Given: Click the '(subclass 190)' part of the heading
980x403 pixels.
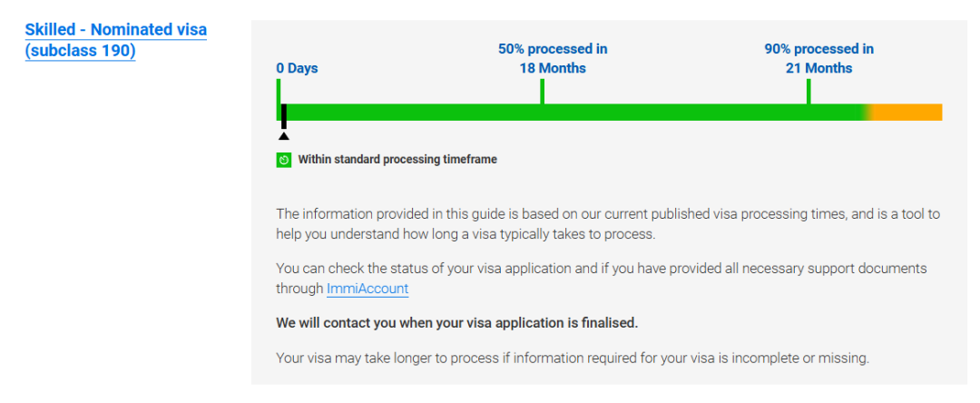Looking at the screenshot, I should click(x=80, y=50).
